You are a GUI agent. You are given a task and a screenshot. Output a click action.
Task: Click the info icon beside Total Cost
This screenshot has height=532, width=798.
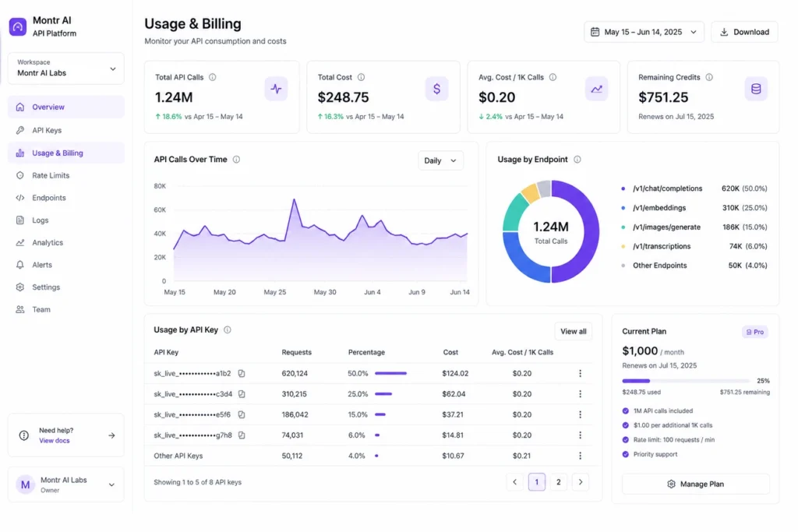tap(361, 77)
